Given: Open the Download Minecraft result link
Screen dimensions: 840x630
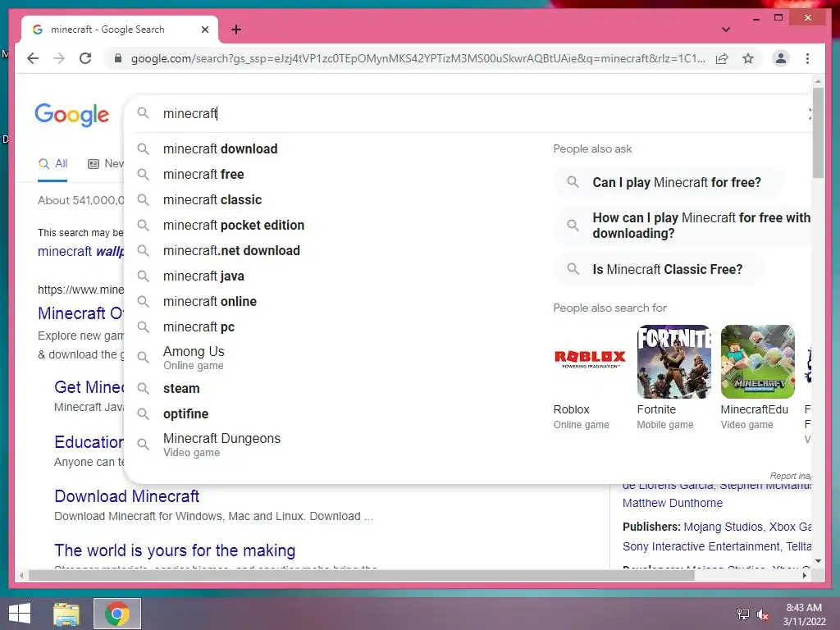Looking at the screenshot, I should coord(127,496).
